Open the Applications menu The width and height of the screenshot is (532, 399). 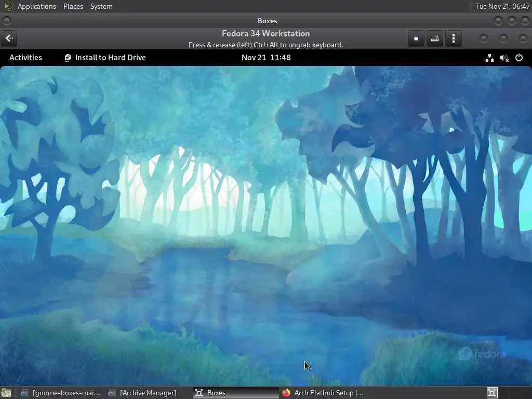pos(37,6)
